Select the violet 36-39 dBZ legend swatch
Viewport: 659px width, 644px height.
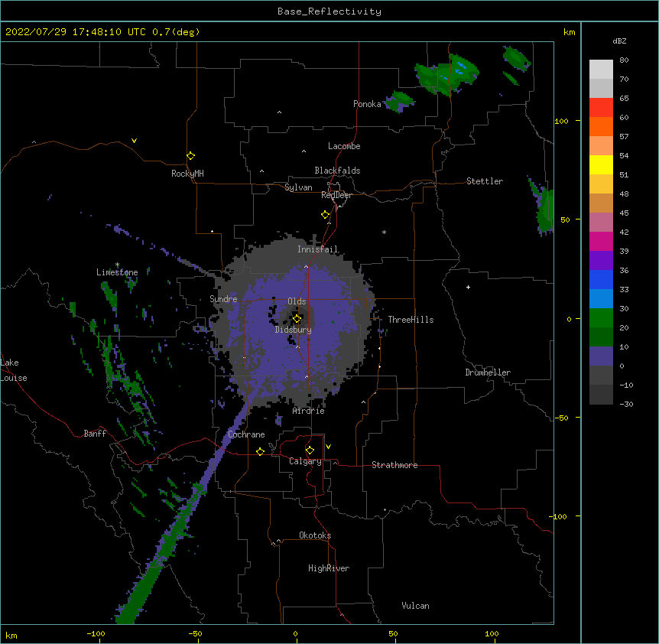pyautogui.click(x=601, y=261)
